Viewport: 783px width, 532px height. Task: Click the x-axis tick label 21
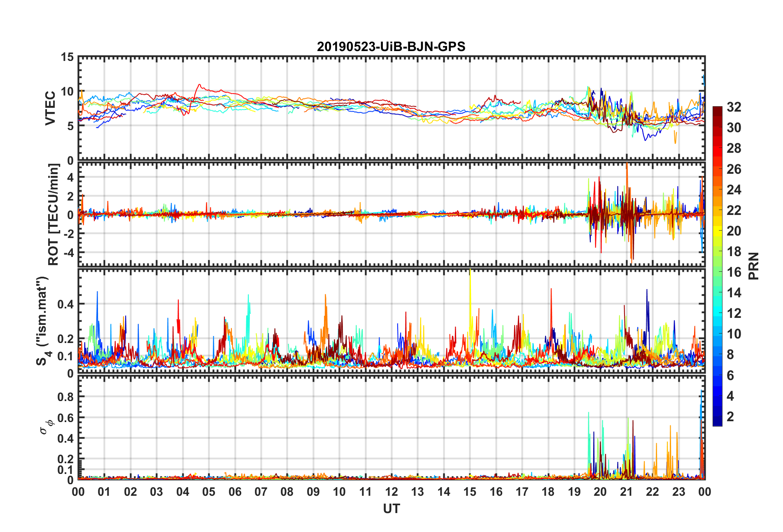coord(627,492)
